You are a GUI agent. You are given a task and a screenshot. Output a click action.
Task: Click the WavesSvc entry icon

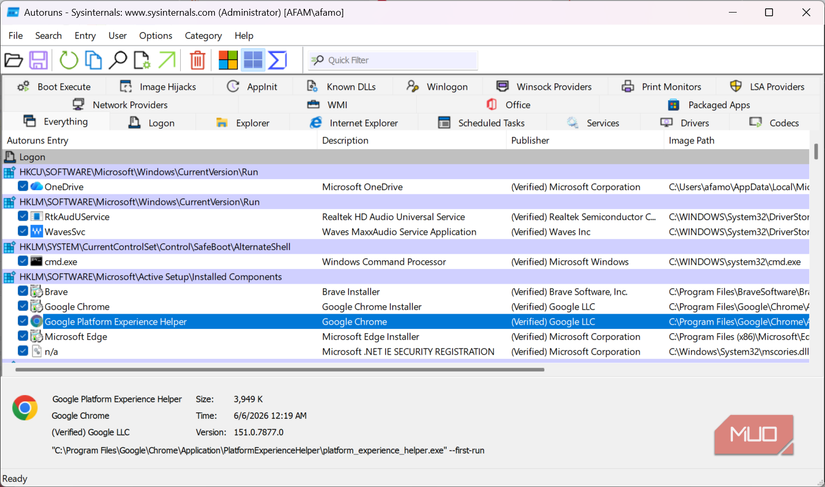(x=36, y=231)
